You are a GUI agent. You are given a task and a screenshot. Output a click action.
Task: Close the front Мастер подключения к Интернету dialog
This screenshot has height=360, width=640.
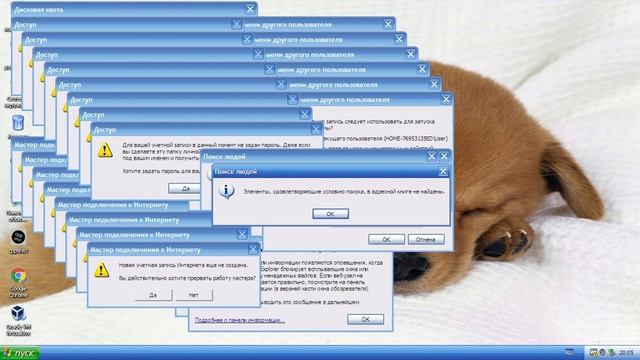[x=253, y=249]
